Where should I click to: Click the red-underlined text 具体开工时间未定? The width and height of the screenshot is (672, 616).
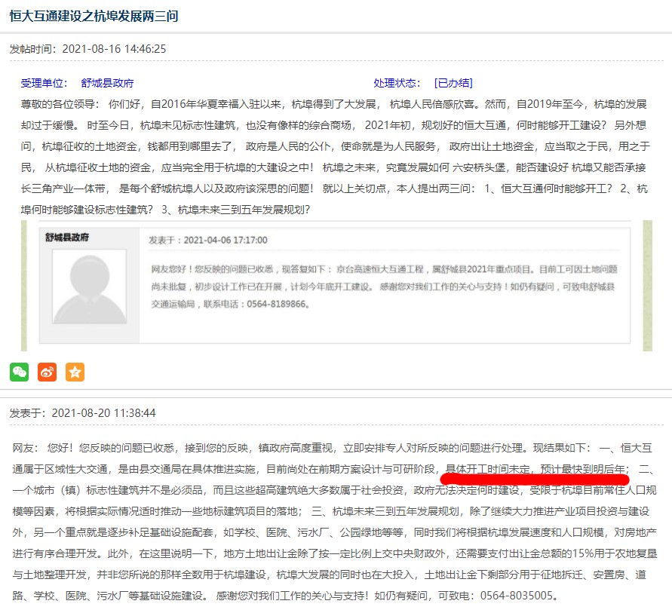tap(488, 469)
